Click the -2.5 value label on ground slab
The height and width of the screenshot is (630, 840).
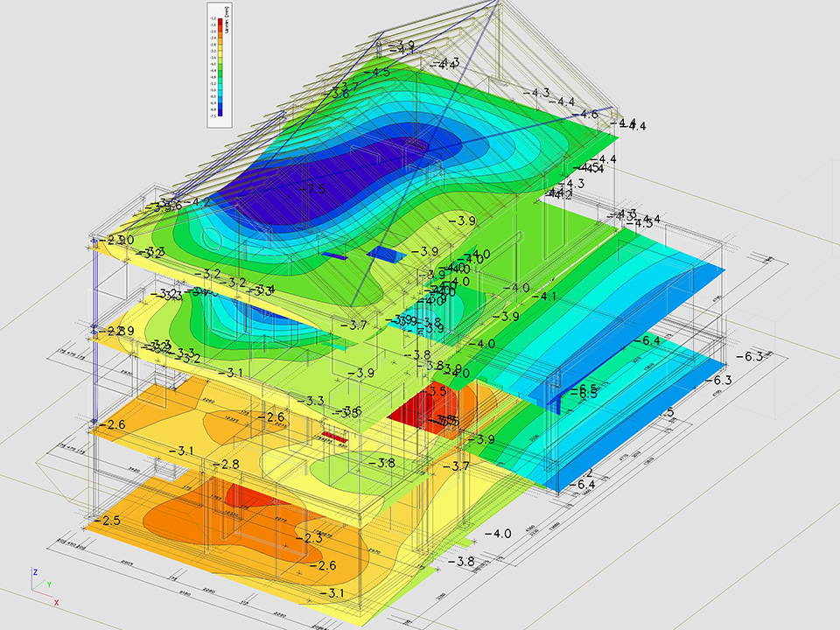coord(109,521)
